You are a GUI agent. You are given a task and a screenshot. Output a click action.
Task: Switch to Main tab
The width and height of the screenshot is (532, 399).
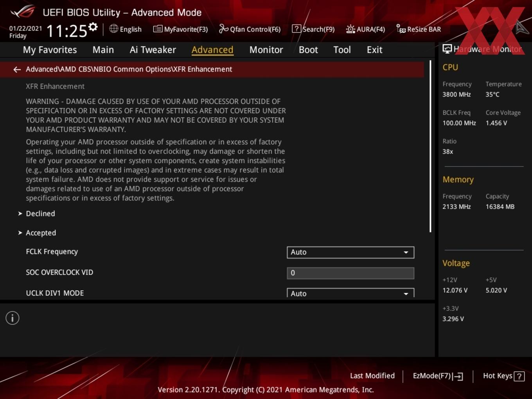(x=103, y=50)
